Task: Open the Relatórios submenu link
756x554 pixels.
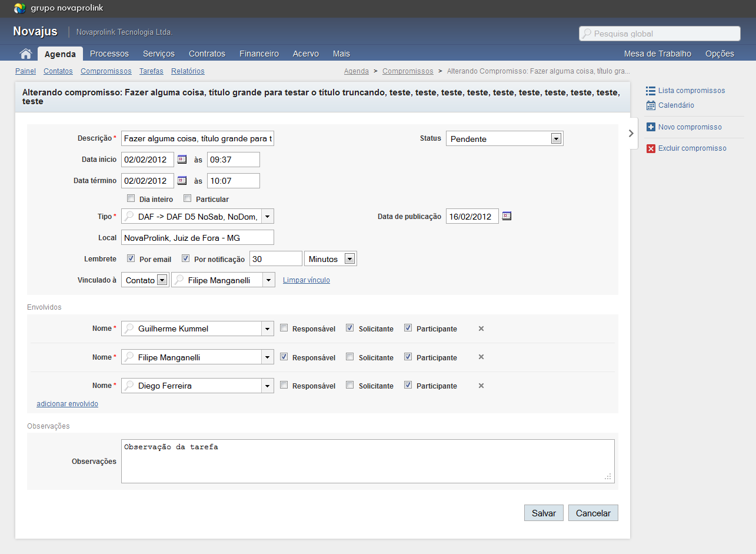Action: (x=188, y=71)
